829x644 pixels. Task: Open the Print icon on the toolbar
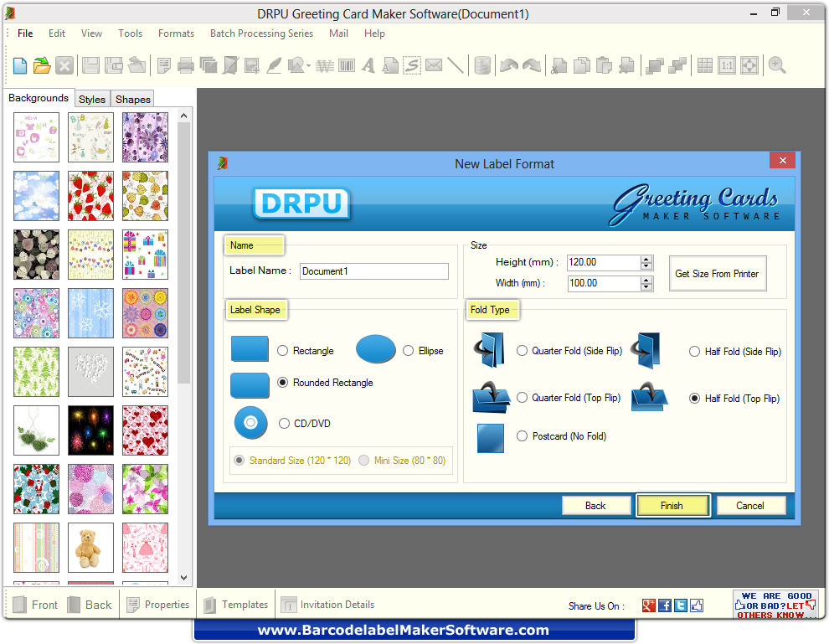point(186,64)
